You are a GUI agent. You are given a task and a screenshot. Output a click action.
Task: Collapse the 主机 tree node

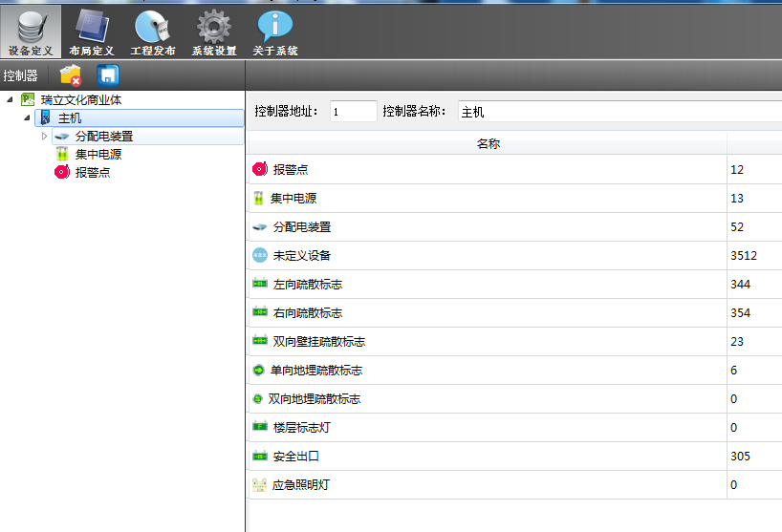click(x=27, y=118)
